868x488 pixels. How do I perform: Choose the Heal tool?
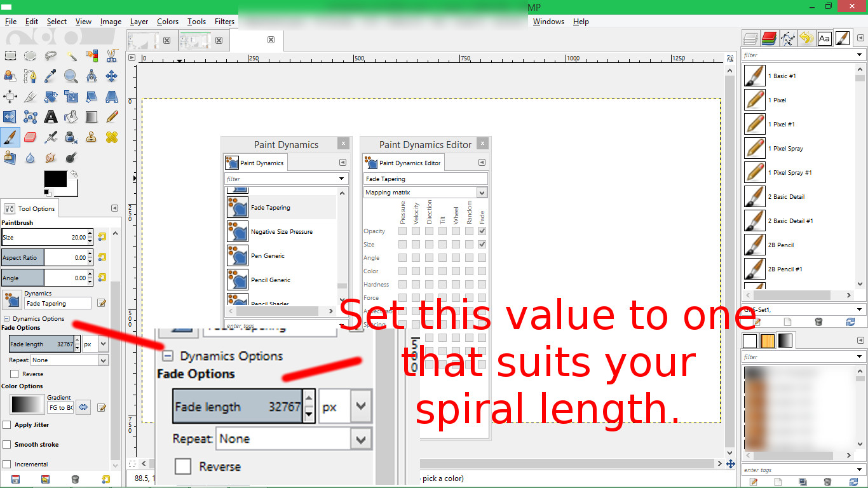(x=112, y=137)
